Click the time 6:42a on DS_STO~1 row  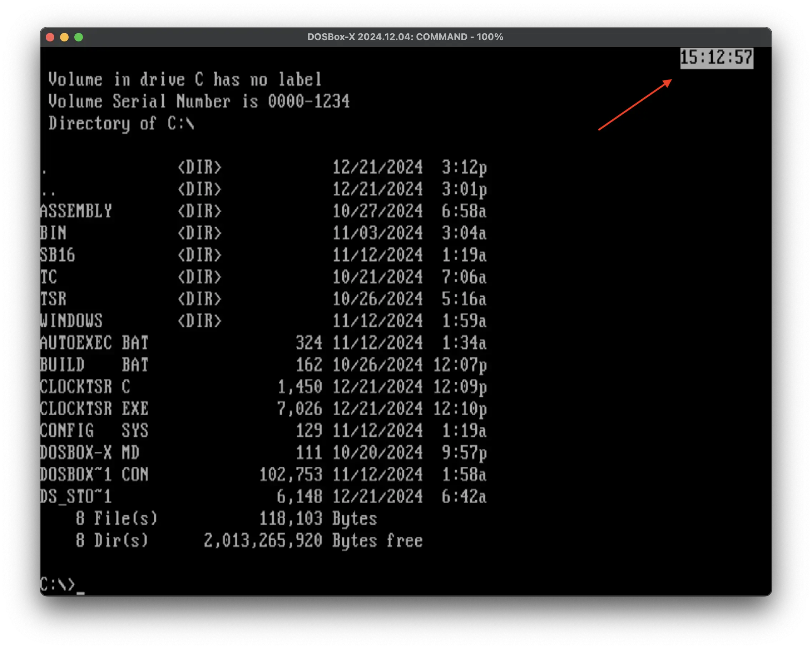464,496
